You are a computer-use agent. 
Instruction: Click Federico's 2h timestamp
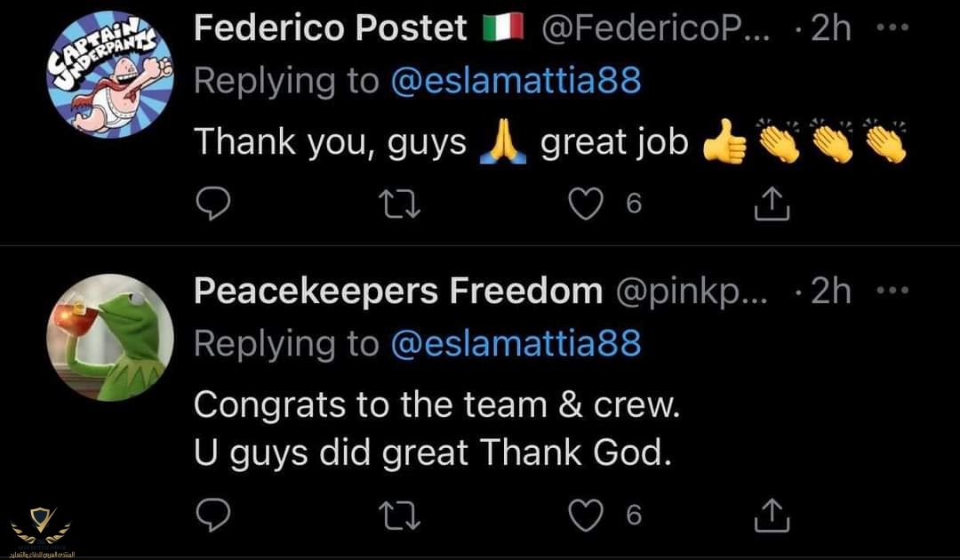coord(830,29)
